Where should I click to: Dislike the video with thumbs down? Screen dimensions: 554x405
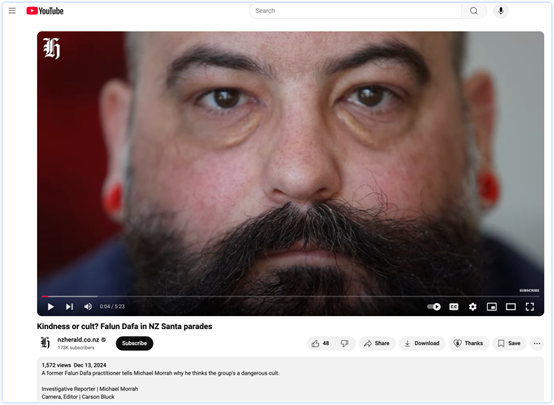[x=344, y=343]
